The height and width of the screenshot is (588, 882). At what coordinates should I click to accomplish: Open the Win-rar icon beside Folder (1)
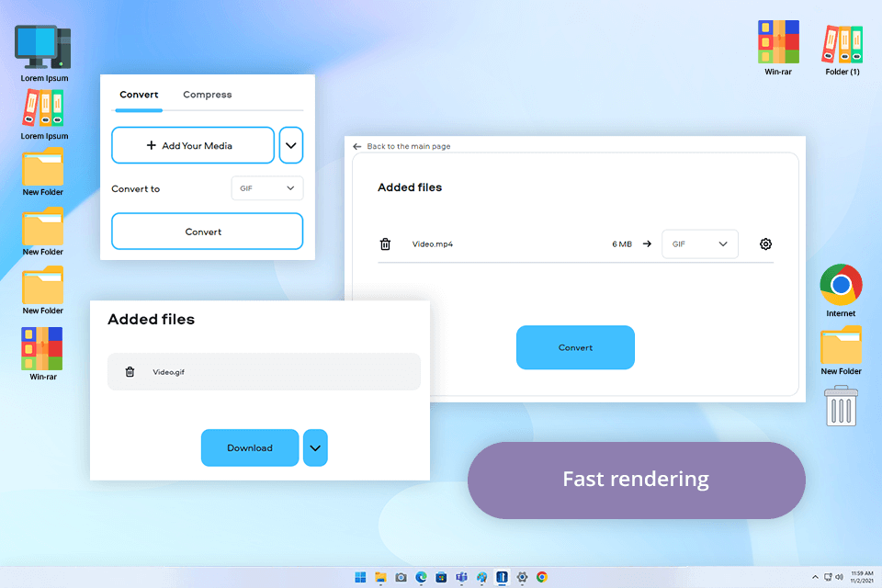point(778,48)
